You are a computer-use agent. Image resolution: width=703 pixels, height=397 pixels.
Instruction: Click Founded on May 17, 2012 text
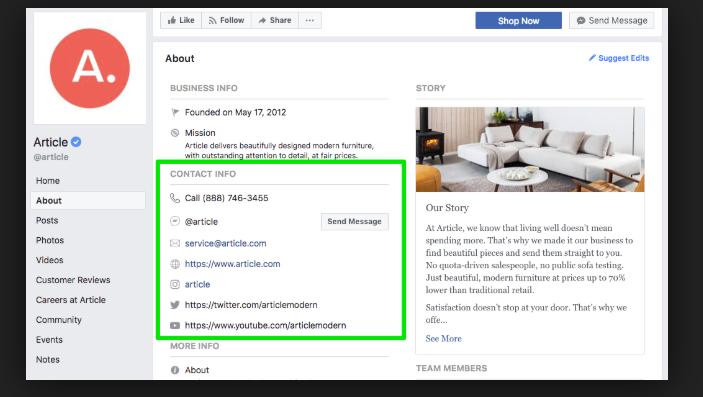pyautogui.click(x=235, y=112)
